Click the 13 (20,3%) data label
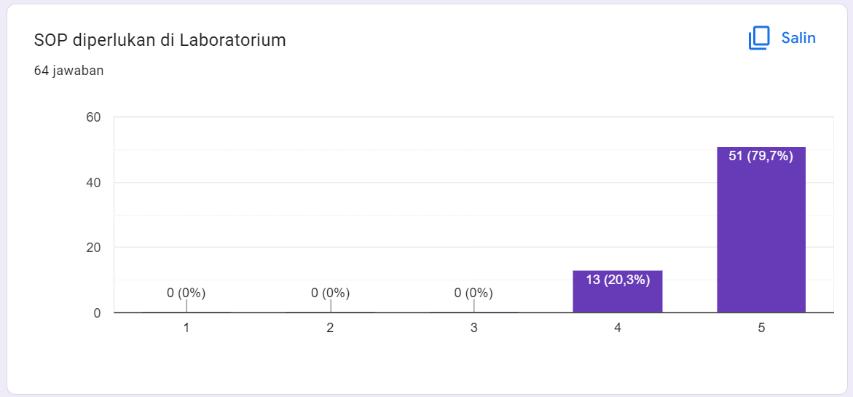Screen dimensions: 853x397 [617, 280]
